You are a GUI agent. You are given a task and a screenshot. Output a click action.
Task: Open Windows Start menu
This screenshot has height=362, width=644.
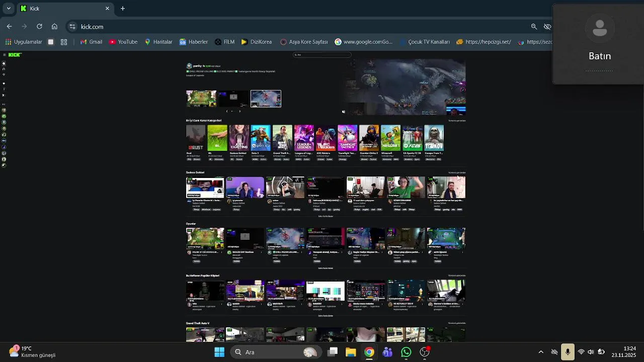[219, 352]
